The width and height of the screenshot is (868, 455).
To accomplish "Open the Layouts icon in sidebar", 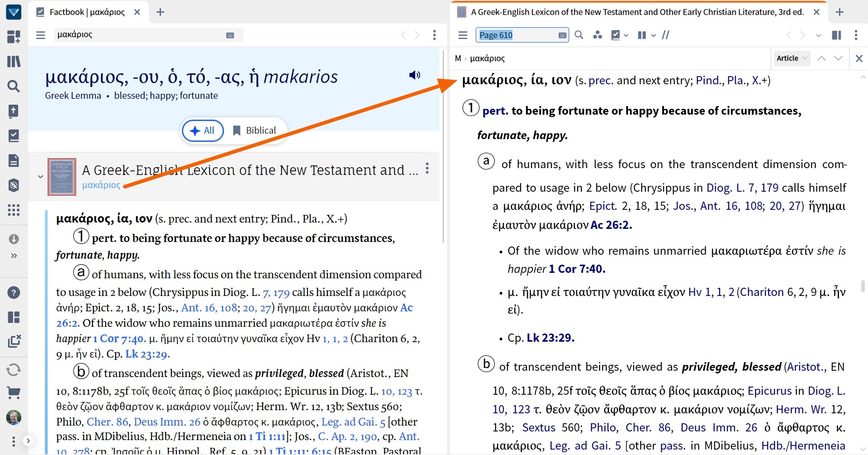I will pyautogui.click(x=14, y=37).
